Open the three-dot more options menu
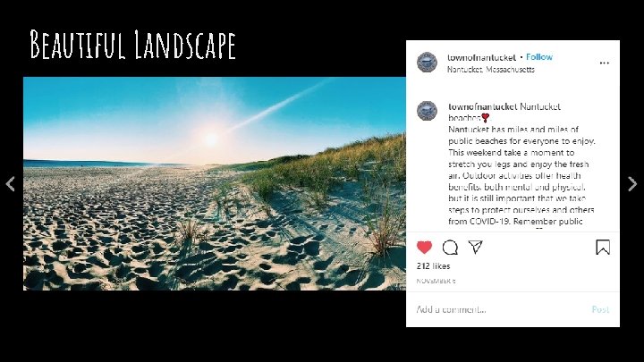The image size is (644, 362). (x=604, y=63)
